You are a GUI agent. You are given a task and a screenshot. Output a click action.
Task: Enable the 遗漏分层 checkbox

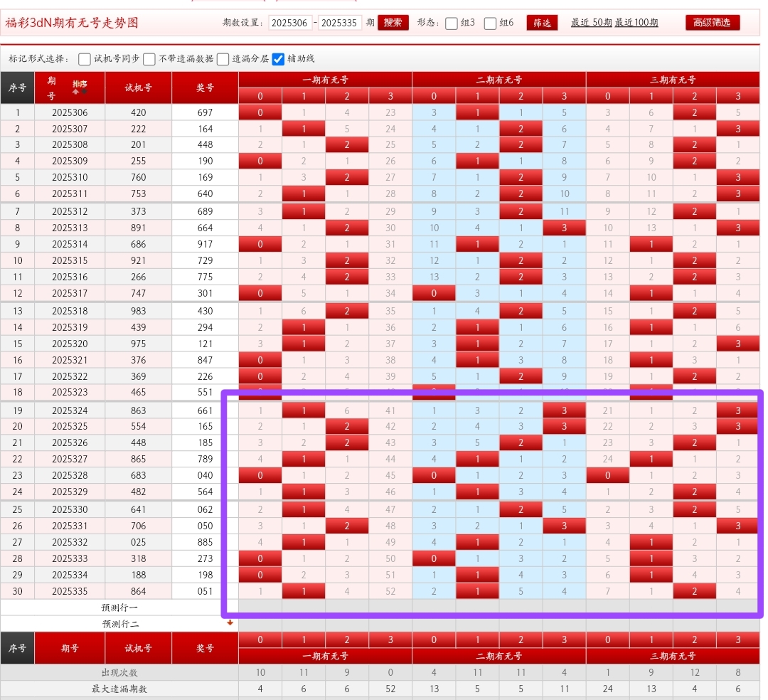click(x=223, y=59)
